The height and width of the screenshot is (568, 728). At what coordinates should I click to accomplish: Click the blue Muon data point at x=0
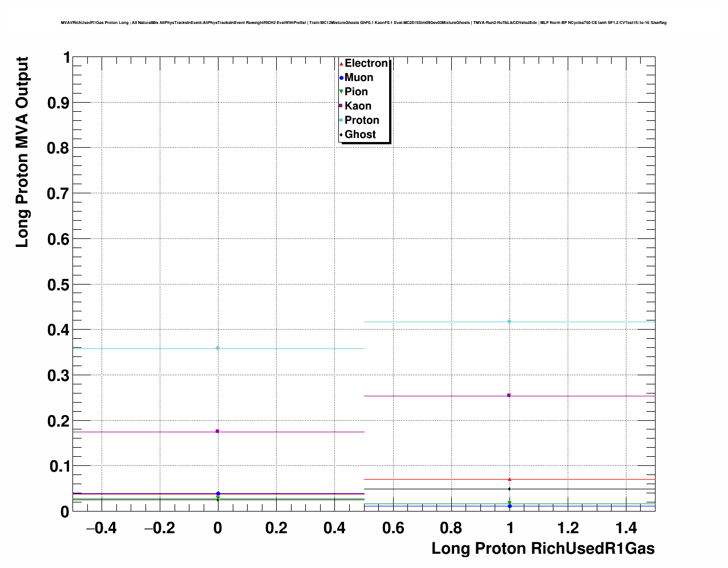point(218,493)
